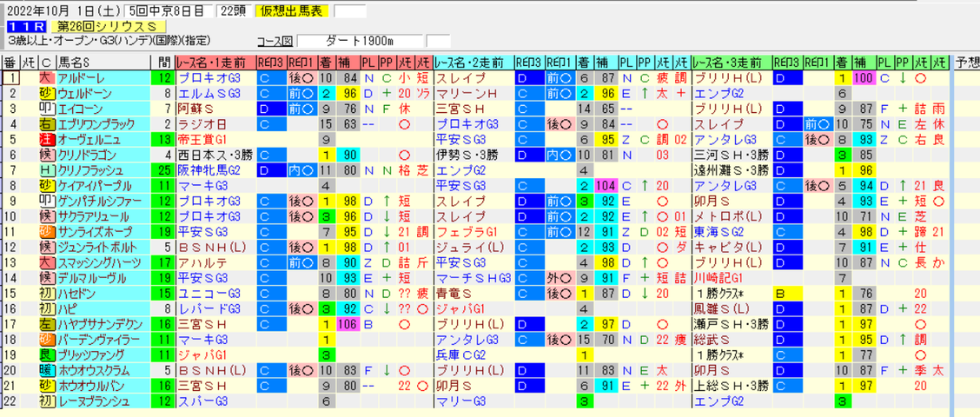The image size is (980, 417).
Task: Select the 叩 badge beside ゲンパチルシファー
Action: pos(46,202)
